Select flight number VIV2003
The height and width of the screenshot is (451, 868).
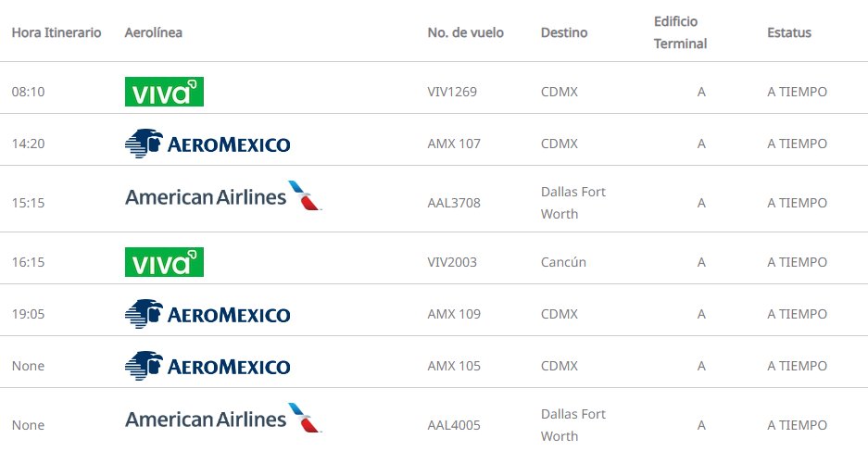click(x=452, y=262)
